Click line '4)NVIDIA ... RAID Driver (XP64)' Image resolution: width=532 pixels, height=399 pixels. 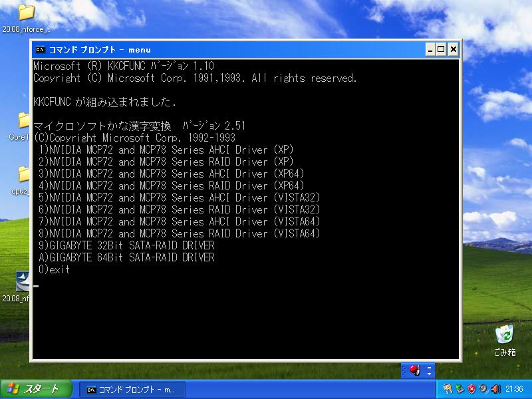click(171, 186)
